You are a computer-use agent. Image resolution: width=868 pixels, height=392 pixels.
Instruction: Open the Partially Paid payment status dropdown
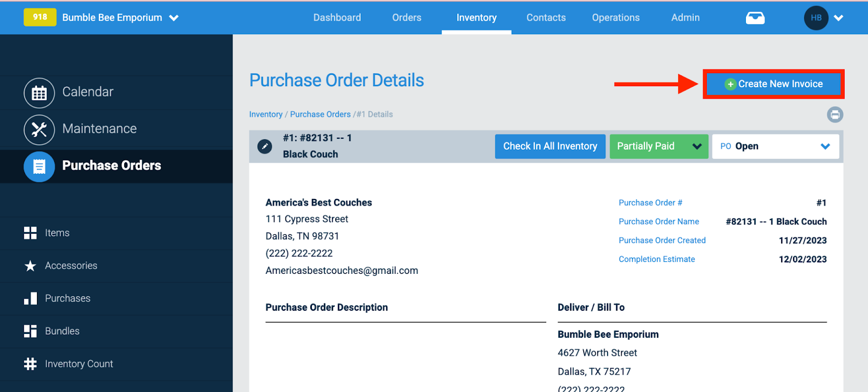coord(658,146)
